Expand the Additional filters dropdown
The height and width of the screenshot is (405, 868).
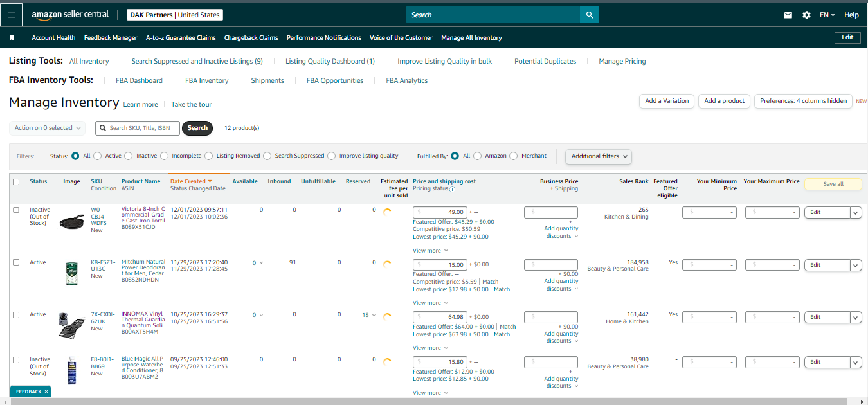(x=599, y=156)
